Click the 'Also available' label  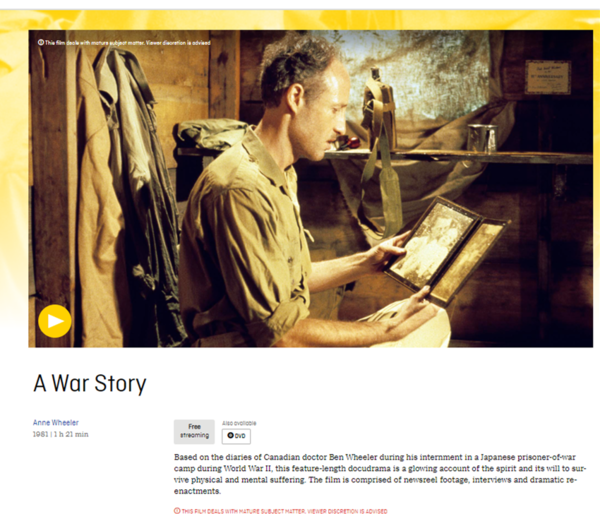[x=239, y=423]
